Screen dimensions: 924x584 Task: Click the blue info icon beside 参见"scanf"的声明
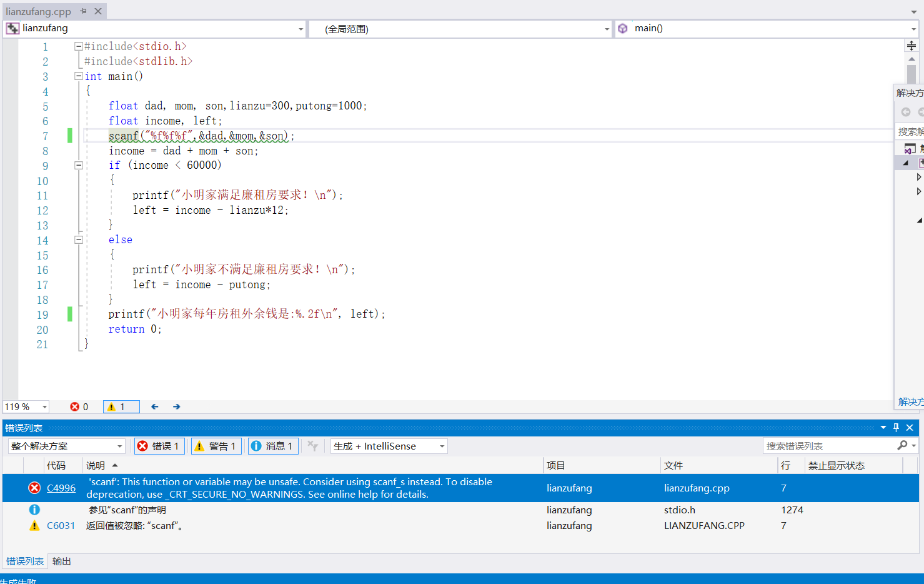(x=35, y=510)
